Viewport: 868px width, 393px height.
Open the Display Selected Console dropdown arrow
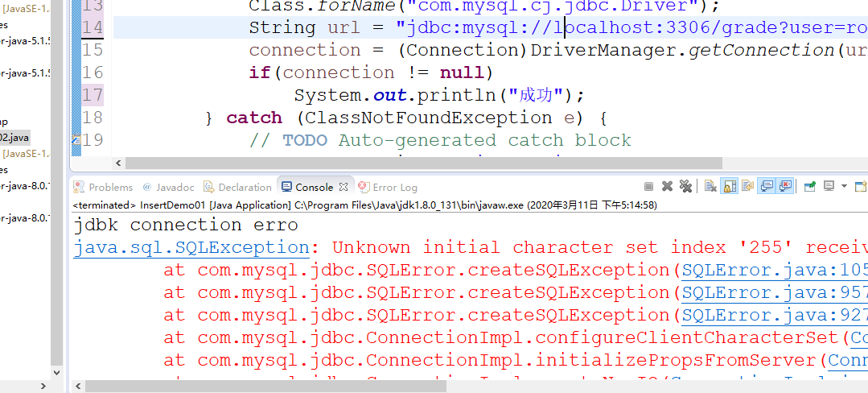(x=844, y=186)
